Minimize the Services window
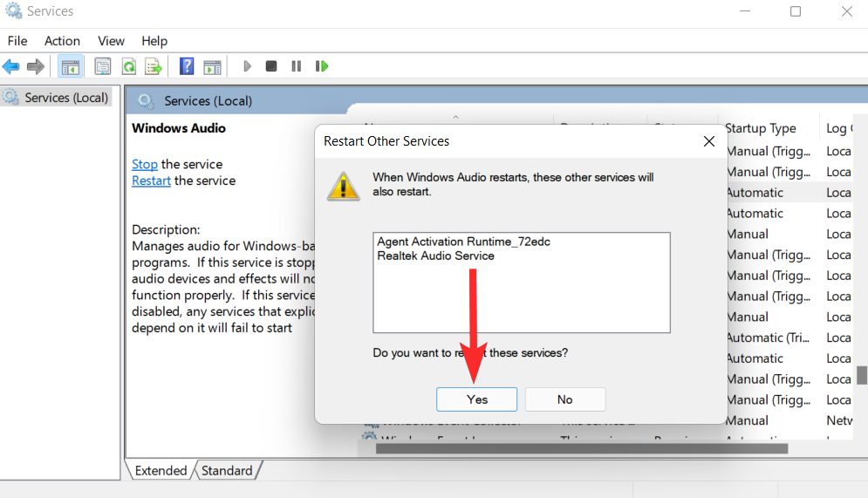Screen dimensions: 868x498 [745, 11]
